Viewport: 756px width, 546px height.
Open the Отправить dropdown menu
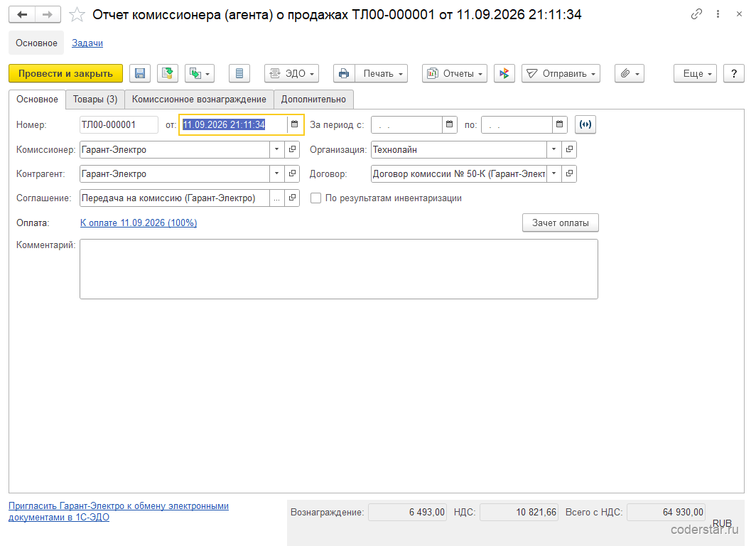coord(561,74)
